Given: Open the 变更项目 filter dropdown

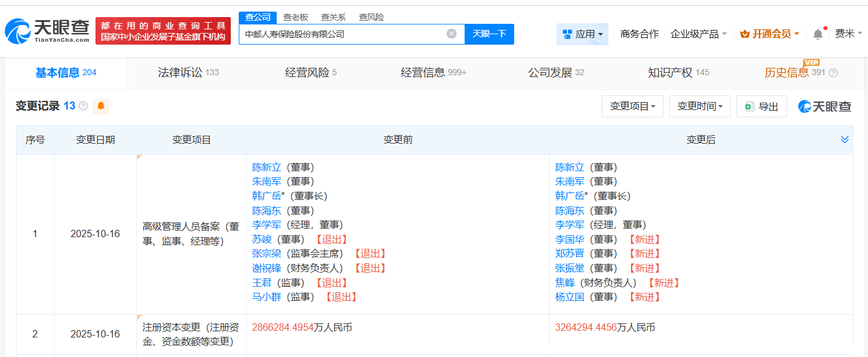Looking at the screenshot, I should click(632, 106).
